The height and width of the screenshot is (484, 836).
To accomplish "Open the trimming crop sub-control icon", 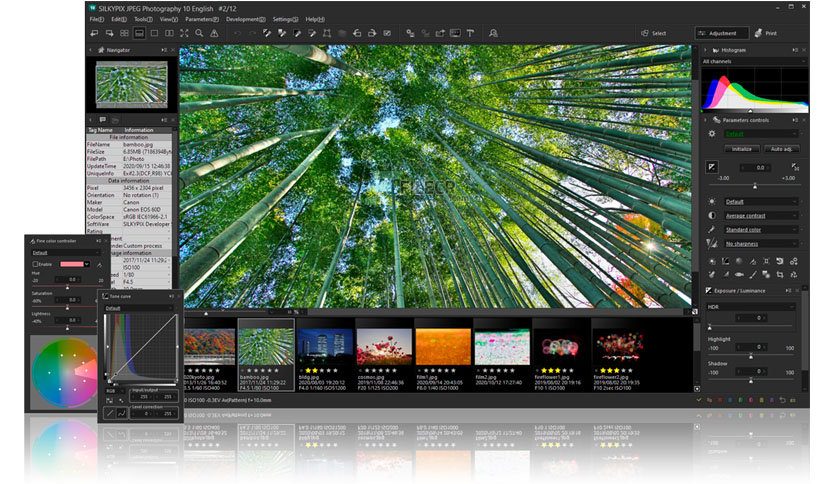I will pyautogui.click(x=780, y=275).
